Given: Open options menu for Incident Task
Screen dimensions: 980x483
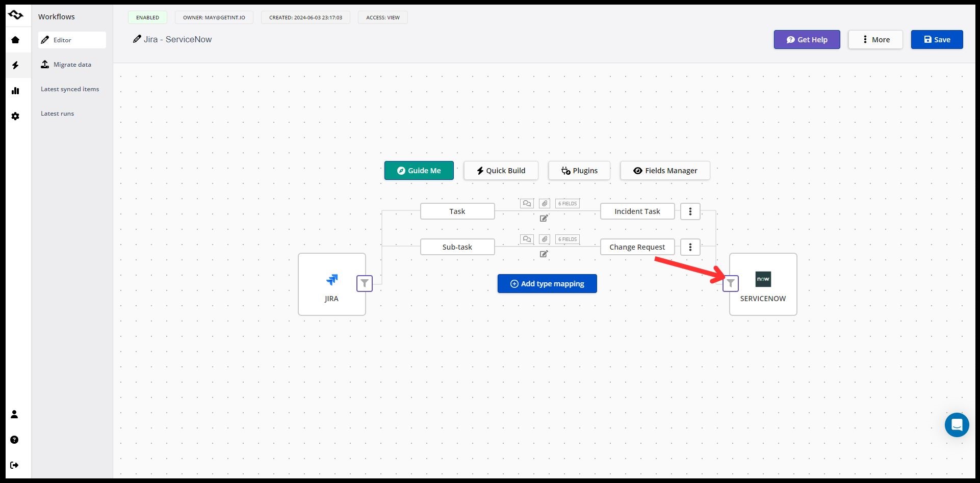Looking at the screenshot, I should pos(690,211).
